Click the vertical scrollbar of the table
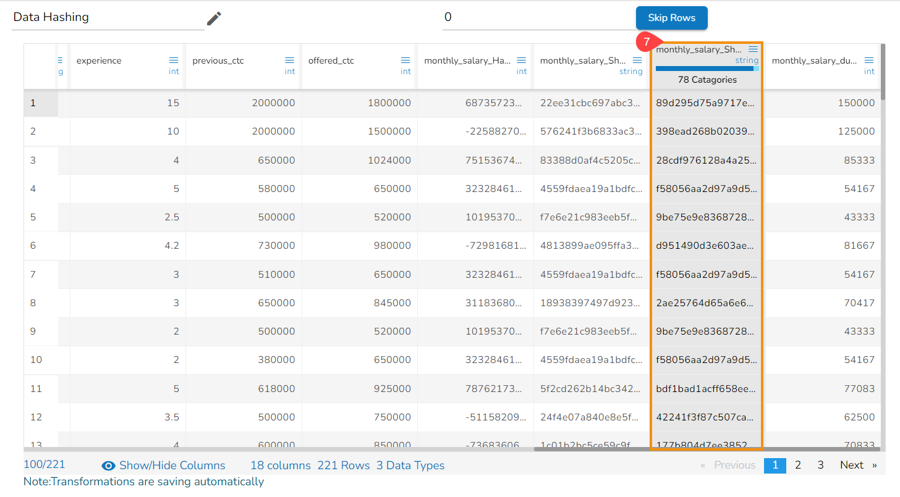Image resolution: width=900 pixels, height=497 pixels. click(883, 72)
